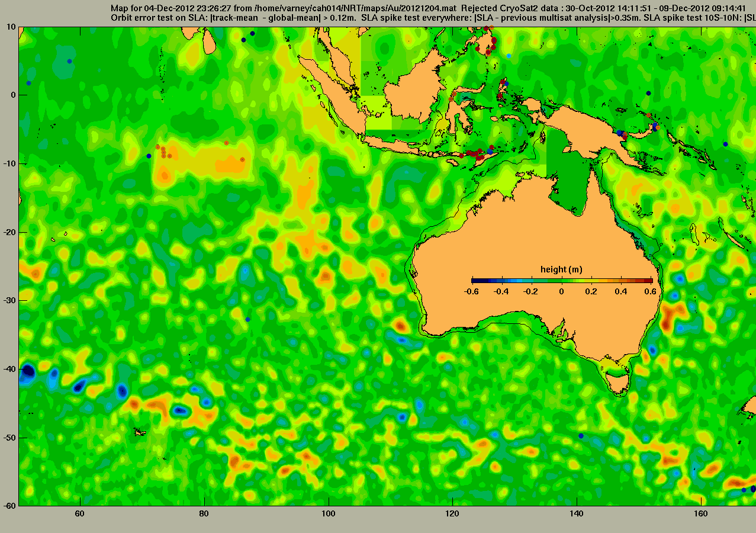Click the latitude axis label -40
The height and width of the screenshot is (533, 756).
coord(10,369)
